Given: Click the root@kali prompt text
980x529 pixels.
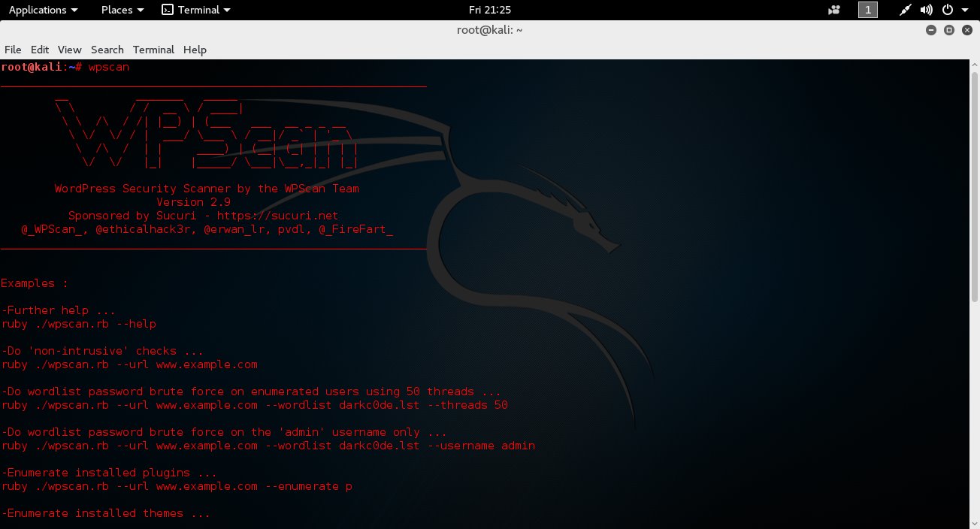Looking at the screenshot, I should [x=41, y=67].
